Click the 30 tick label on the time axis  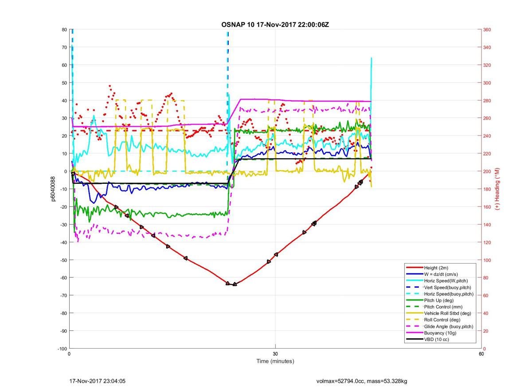tap(275, 354)
